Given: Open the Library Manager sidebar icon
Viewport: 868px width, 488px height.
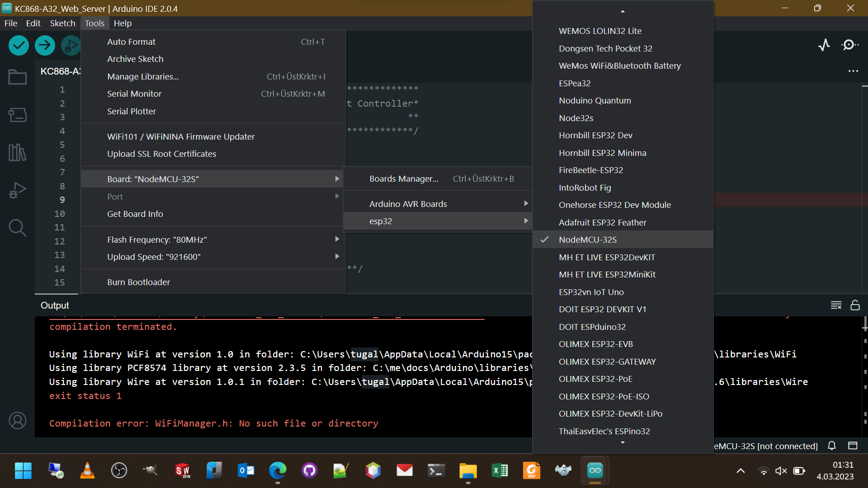Looking at the screenshot, I should point(17,153).
